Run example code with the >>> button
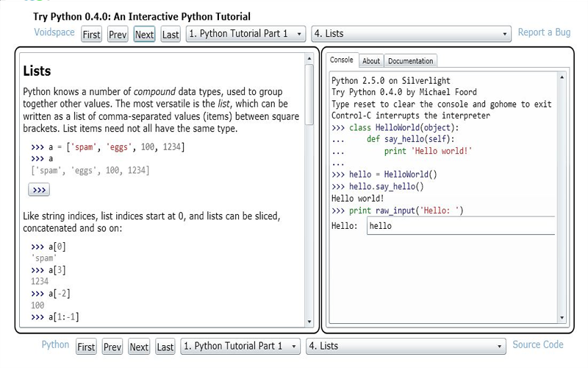588x368 pixels. coord(39,190)
